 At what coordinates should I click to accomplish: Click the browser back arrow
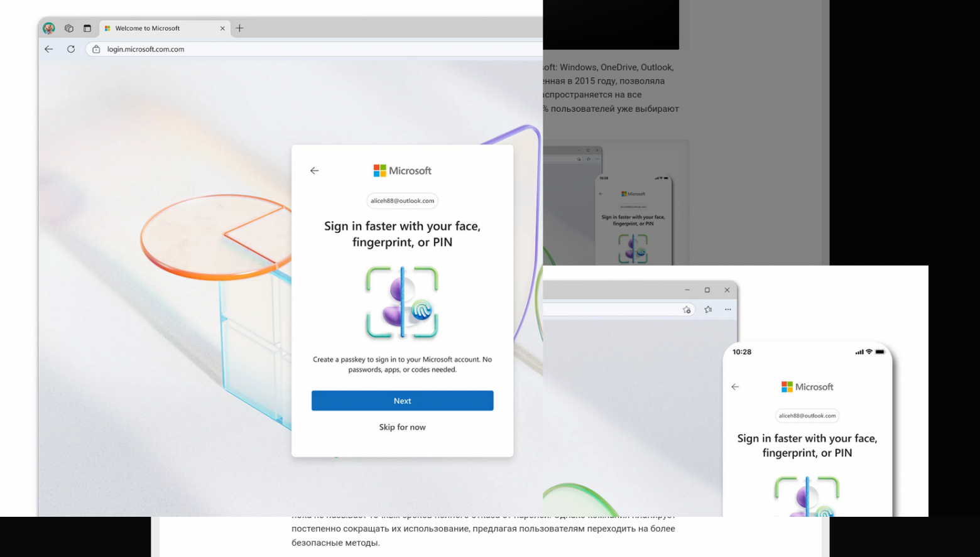coord(49,49)
